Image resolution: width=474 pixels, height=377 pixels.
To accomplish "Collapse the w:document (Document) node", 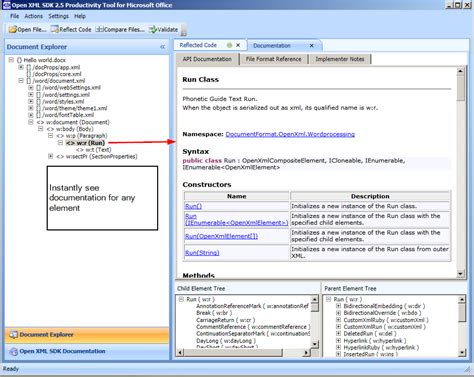I will (31, 122).
